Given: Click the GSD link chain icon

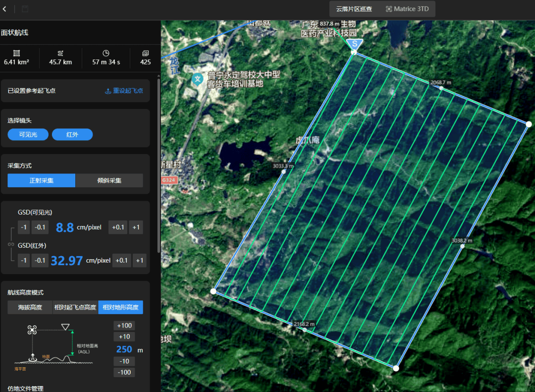Looking at the screenshot, I should tap(10, 244).
